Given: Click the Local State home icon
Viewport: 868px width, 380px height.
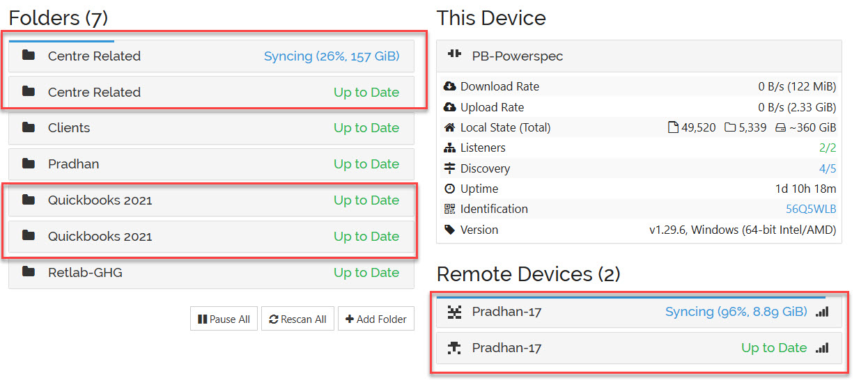Looking at the screenshot, I should click(449, 127).
